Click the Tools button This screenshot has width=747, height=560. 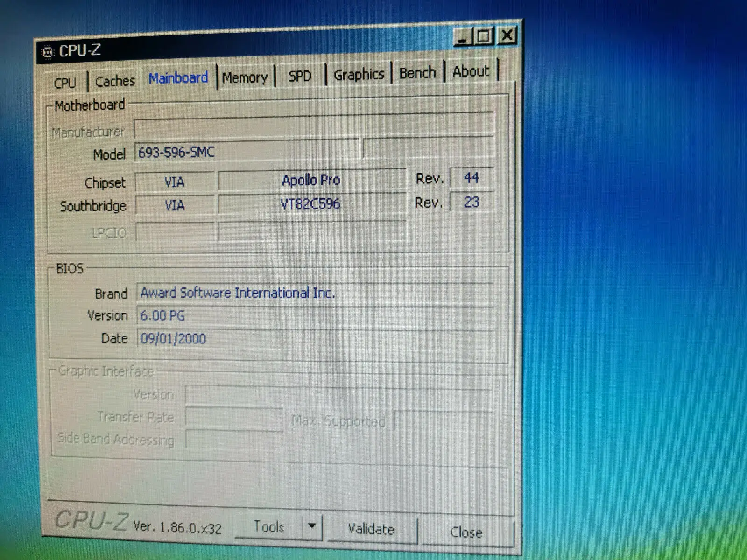[x=268, y=526]
